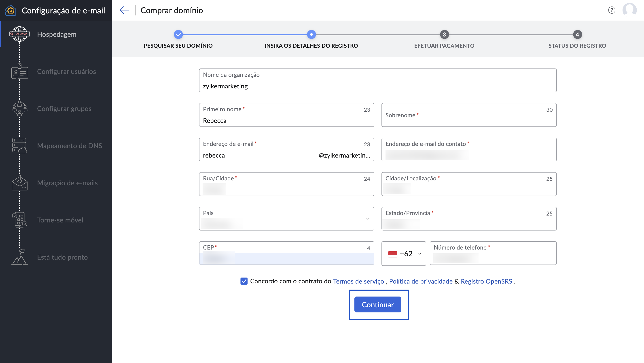Click the Cidade/Localização field
Screen dimensions: 644x363
pyautogui.click(x=469, y=184)
